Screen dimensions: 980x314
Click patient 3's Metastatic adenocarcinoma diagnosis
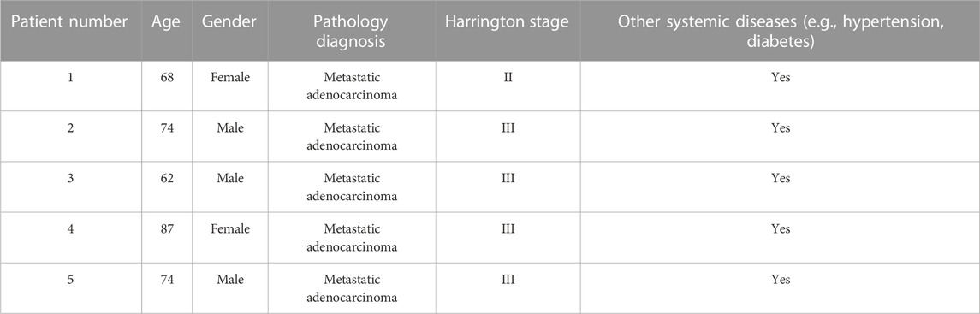pyautogui.click(x=353, y=187)
